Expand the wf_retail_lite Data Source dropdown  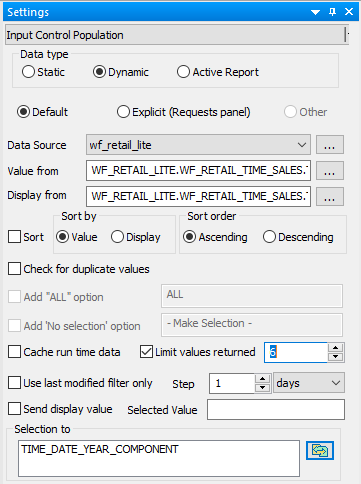198,145
